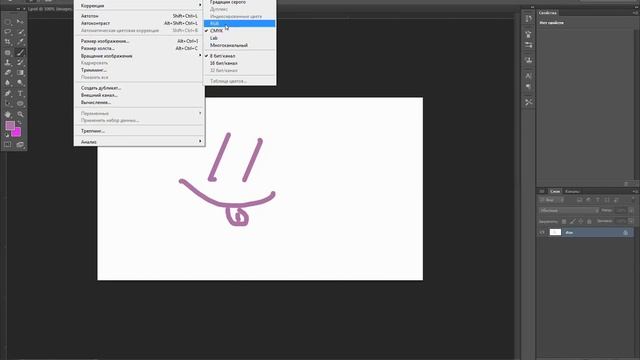This screenshot has width=640, height=360.
Task: Open the brush presets panel icon
Action: click(x=529, y=34)
